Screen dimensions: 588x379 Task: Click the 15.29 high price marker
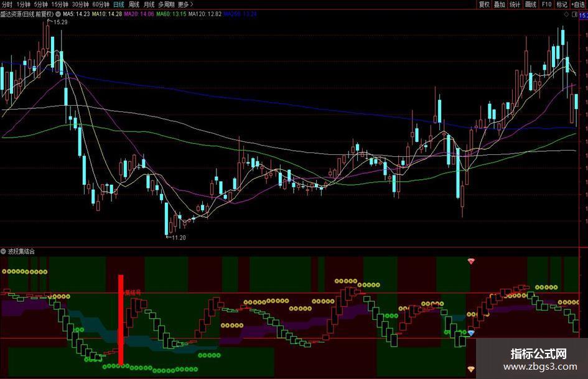(60, 22)
